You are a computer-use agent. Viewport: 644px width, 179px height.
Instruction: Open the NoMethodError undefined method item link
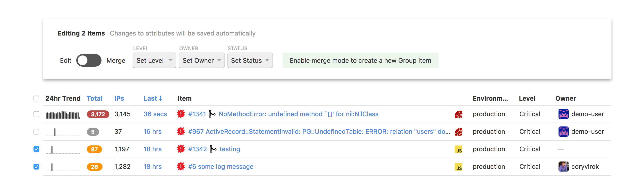point(298,114)
